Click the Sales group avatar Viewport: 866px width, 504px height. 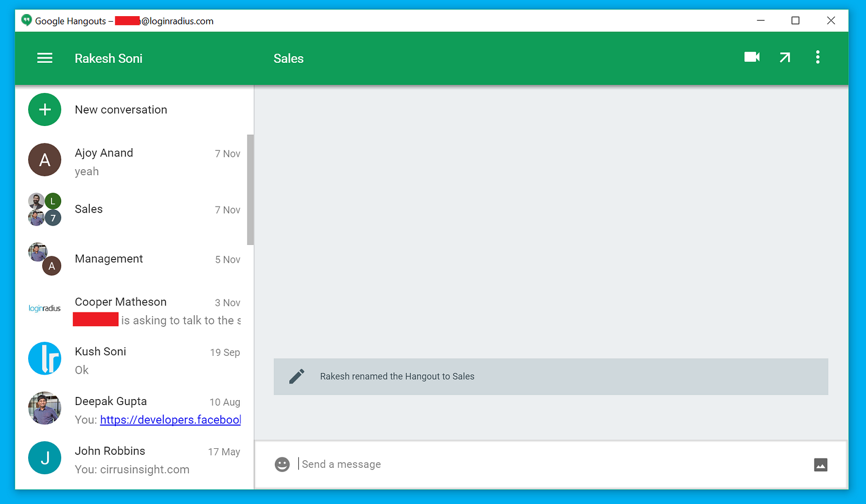(45, 209)
